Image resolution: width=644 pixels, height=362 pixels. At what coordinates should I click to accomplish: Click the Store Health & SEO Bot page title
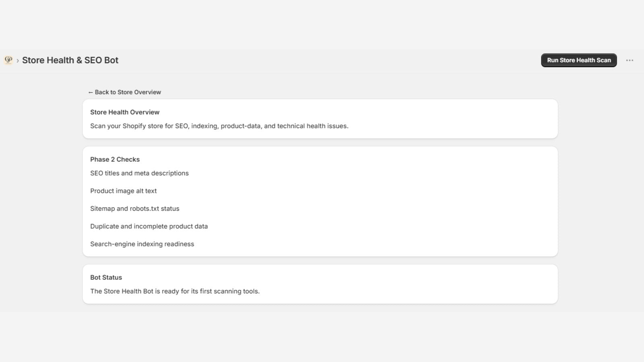pos(70,60)
